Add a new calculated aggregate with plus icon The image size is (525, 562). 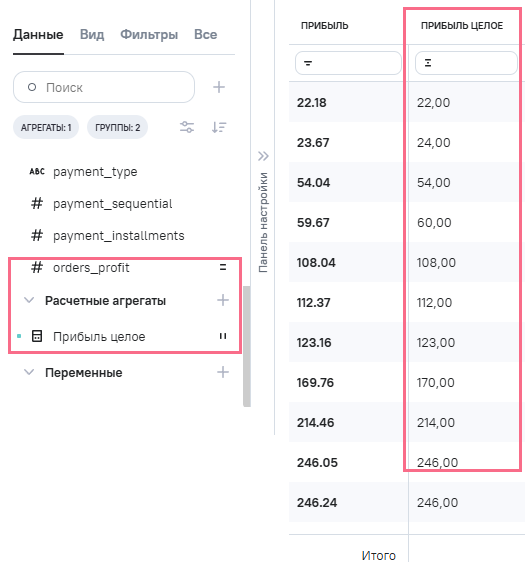click(223, 300)
